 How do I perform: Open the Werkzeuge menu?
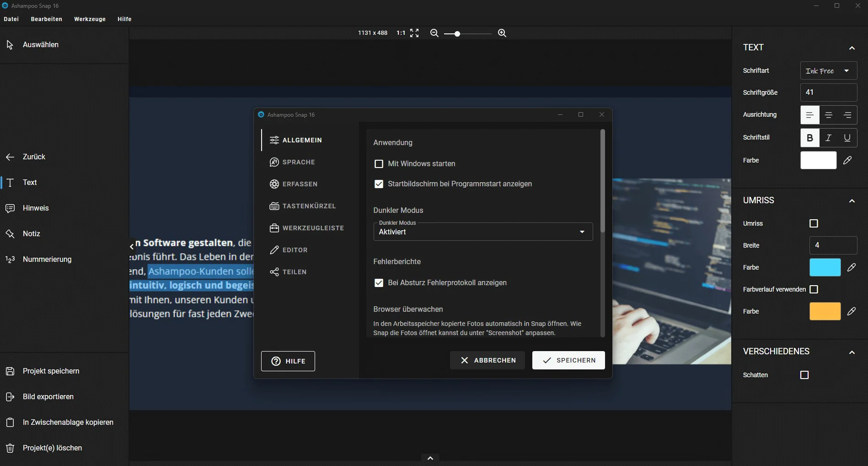90,19
